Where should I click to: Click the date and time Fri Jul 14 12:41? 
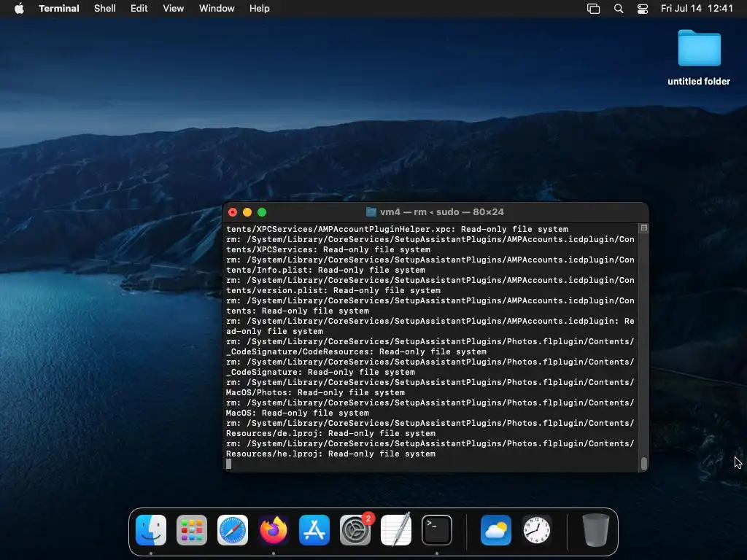click(x=697, y=9)
